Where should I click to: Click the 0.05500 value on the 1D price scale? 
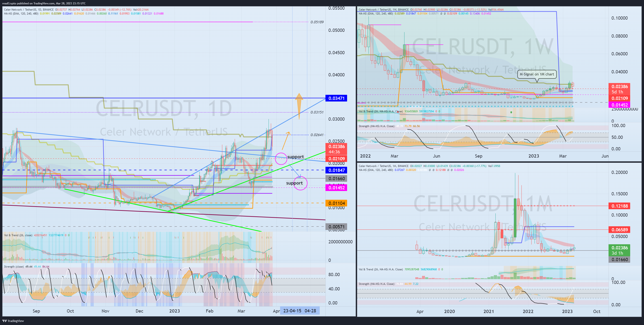[337, 8]
